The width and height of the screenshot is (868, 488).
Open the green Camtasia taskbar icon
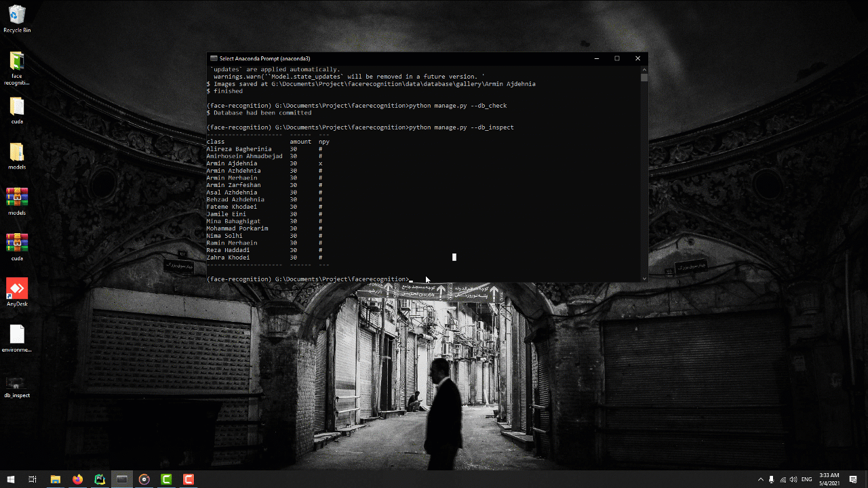click(x=166, y=479)
